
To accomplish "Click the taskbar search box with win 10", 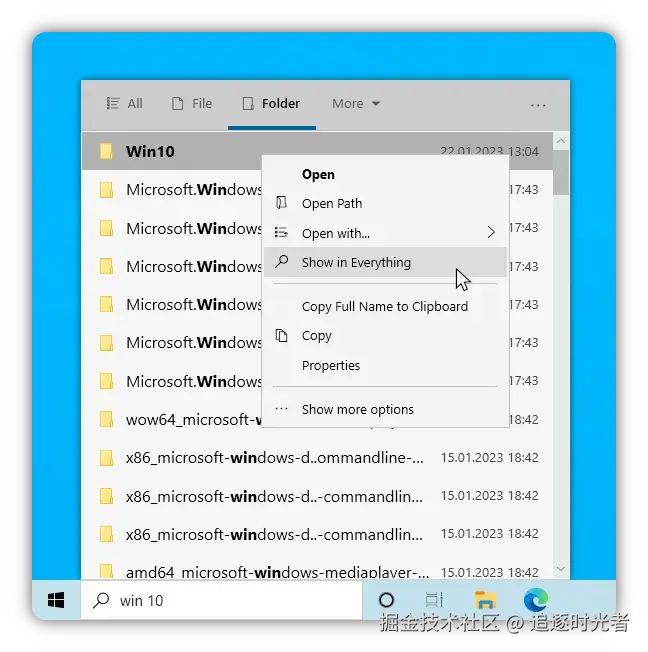I will coord(222,600).
